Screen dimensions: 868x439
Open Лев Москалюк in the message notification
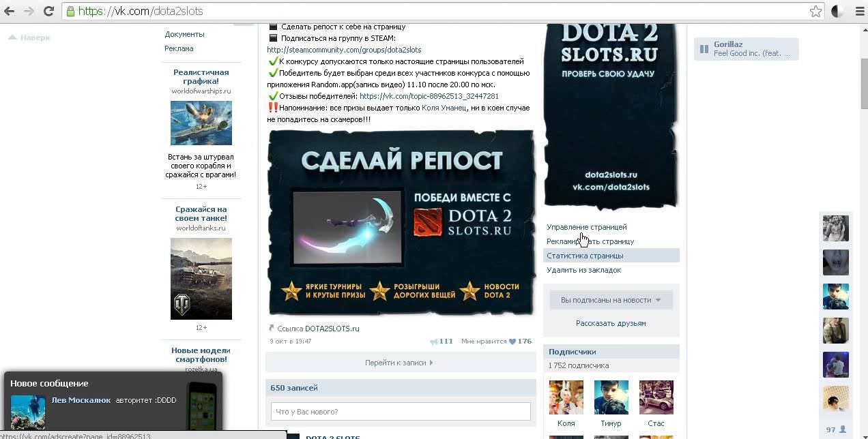(81, 400)
